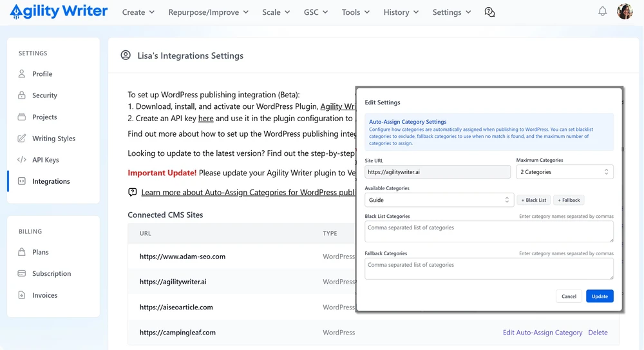Expand the Settings menu in the navbar

pos(451,12)
